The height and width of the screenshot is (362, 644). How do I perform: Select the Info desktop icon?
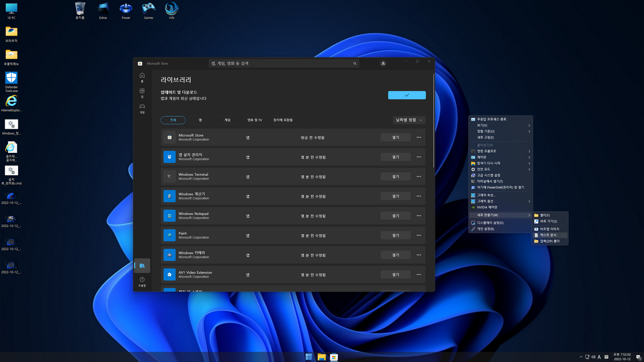click(171, 11)
